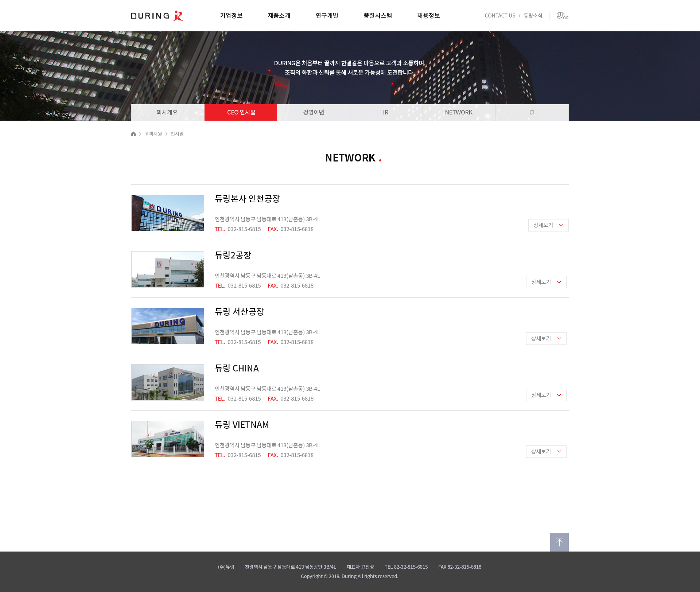This screenshot has width=700, height=592.
Task: Open the KOR language globe icon
Action: click(562, 16)
